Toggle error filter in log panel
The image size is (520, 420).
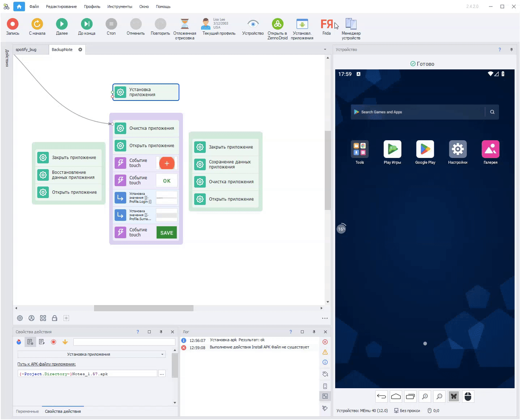(325, 342)
